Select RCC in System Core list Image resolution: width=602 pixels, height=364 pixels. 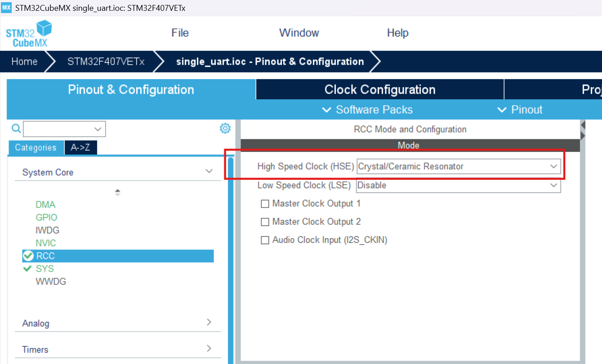pos(118,256)
